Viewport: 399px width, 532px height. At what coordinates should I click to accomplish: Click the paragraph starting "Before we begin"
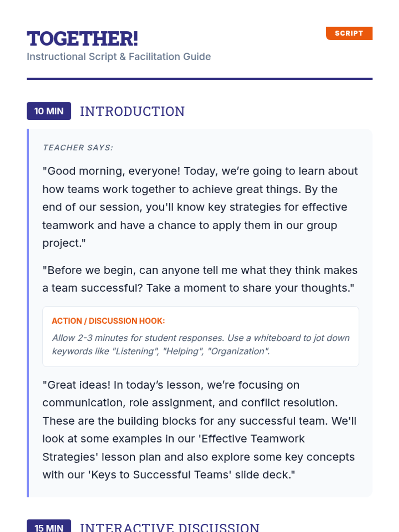tap(199, 279)
